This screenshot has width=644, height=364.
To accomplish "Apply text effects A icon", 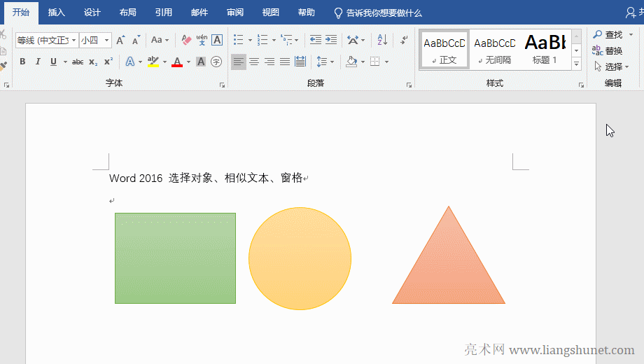I will coord(130,62).
